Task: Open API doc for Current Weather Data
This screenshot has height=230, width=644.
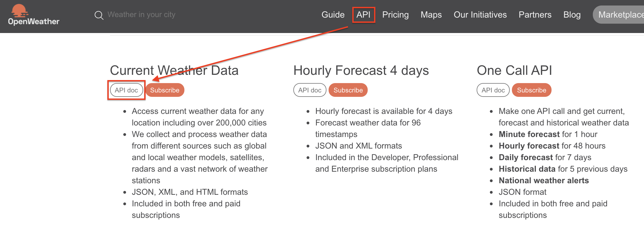Action: (x=126, y=90)
